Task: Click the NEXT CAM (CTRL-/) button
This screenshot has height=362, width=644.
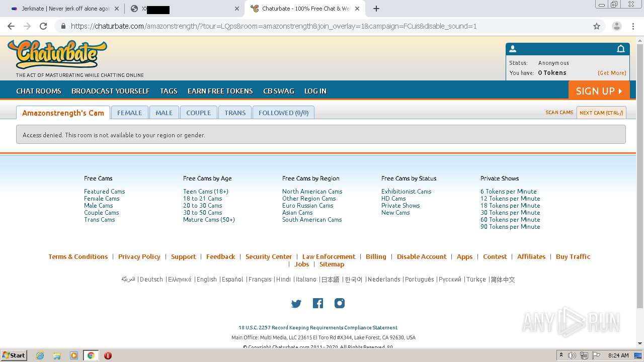Action: [x=601, y=113]
